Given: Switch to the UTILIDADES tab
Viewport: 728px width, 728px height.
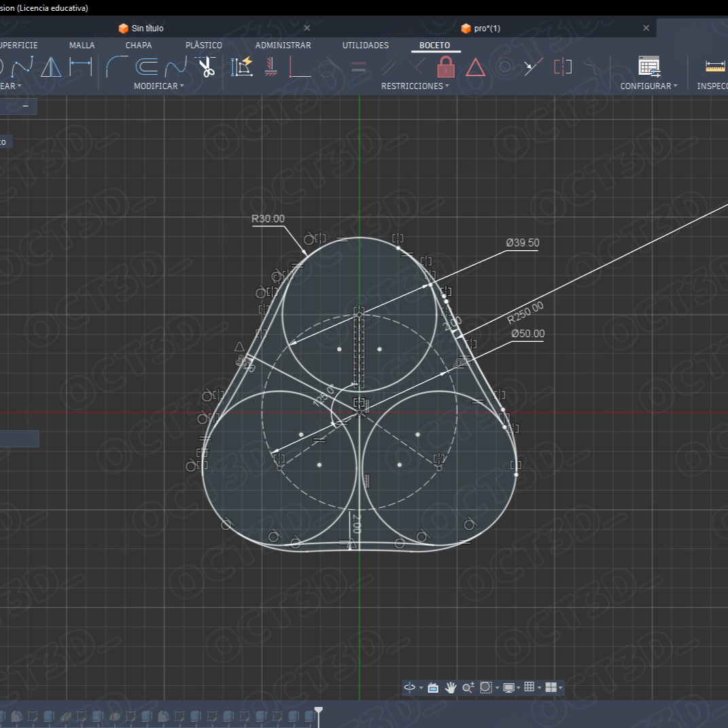Looking at the screenshot, I should (x=366, y=45).
